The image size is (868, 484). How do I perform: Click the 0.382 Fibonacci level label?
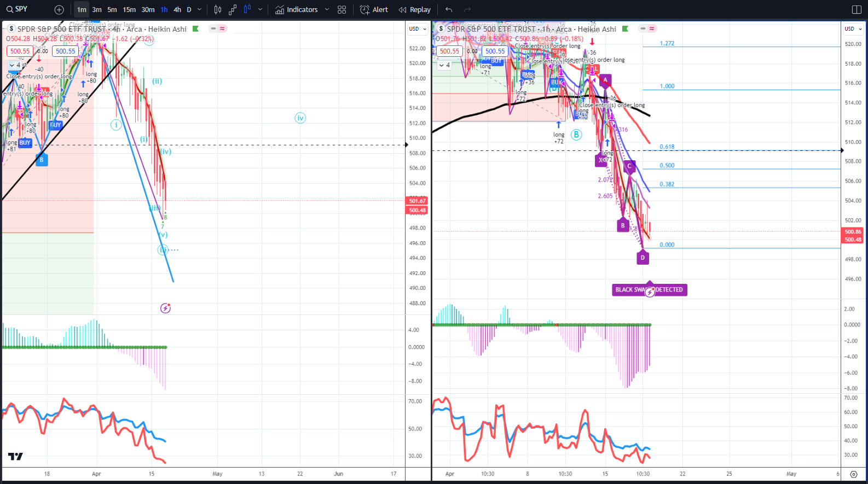667,184
